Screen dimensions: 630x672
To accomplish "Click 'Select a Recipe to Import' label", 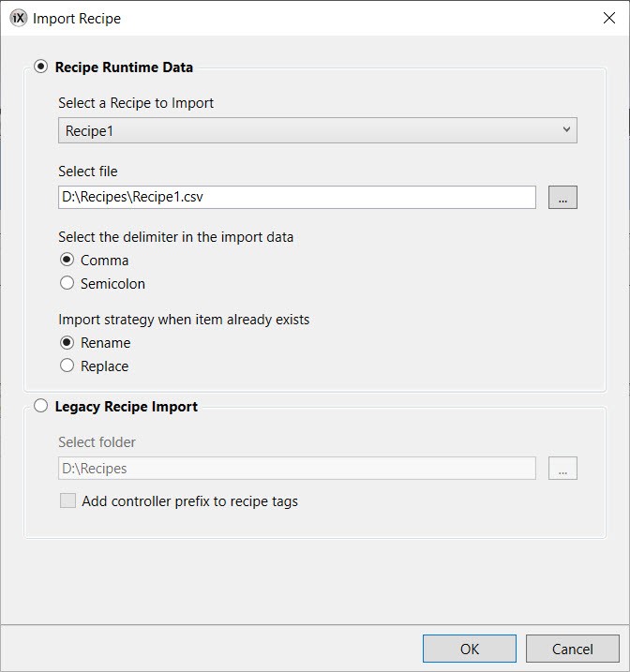I will click(136, 103).
